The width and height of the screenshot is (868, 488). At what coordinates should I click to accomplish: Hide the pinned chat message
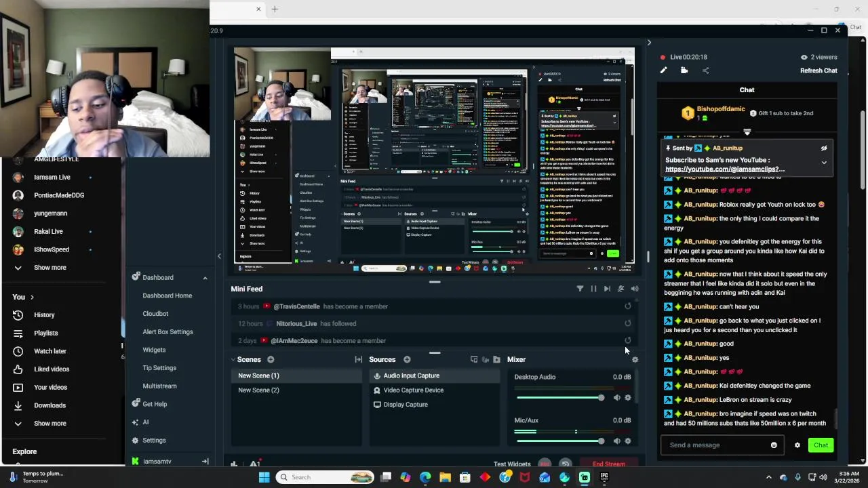pyautogui.click(x=824, y=148)
